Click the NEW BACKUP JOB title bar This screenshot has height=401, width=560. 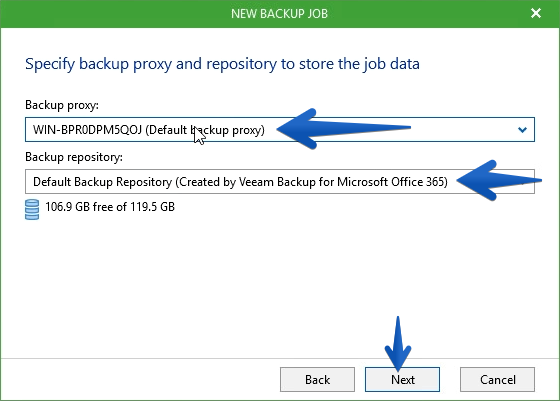tap(279, 14)
